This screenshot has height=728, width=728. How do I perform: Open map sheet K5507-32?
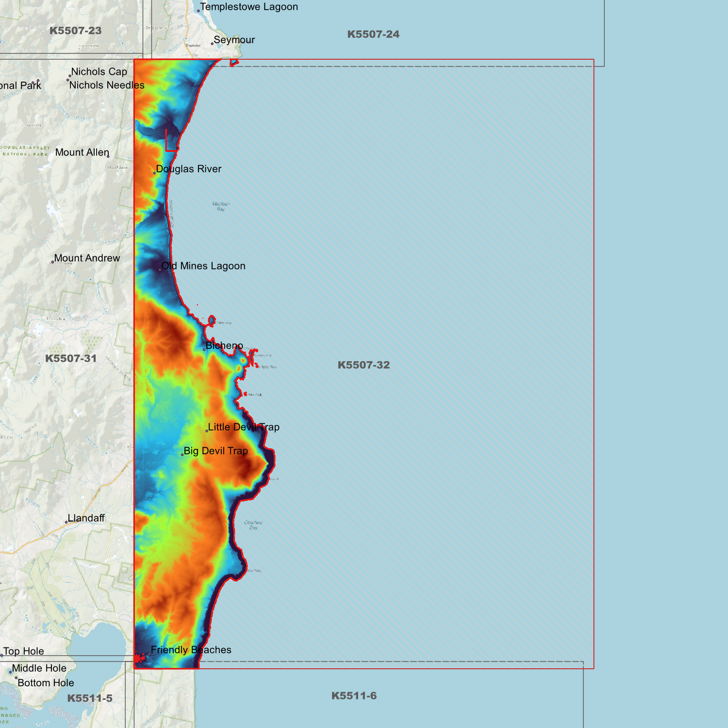pyautogui.click(x=364, y=365)
